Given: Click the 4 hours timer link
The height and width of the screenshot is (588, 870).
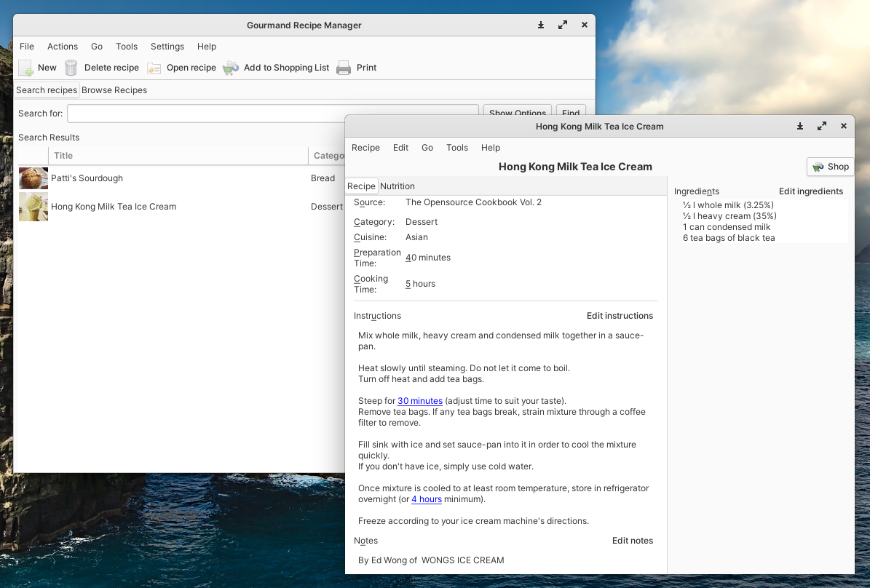Looking at the screenshot, I should pos(427,499).
